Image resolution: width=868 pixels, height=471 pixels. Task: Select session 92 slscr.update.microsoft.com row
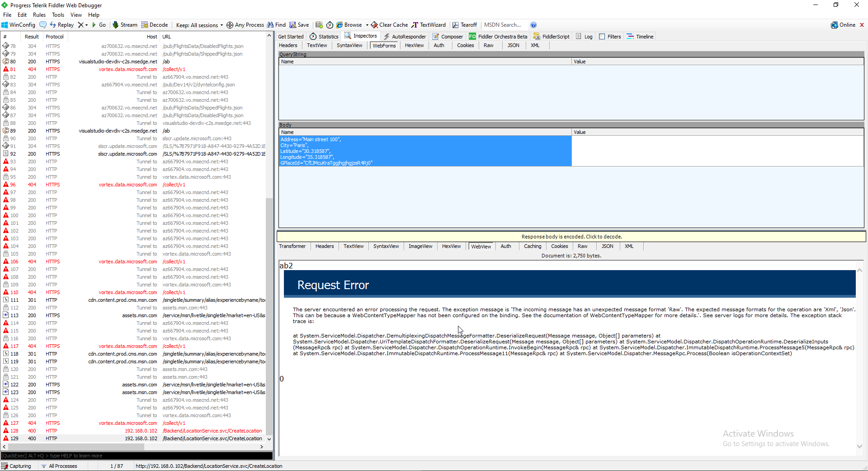(134, 154)
